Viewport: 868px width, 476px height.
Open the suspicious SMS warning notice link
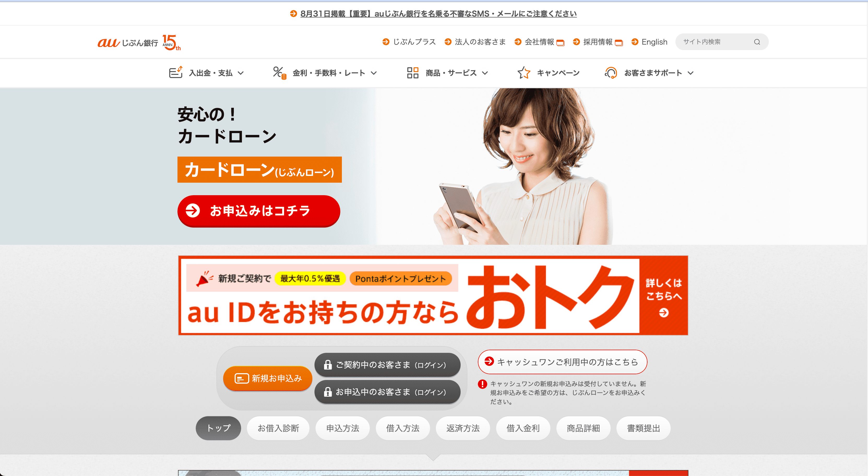[438, 14]
